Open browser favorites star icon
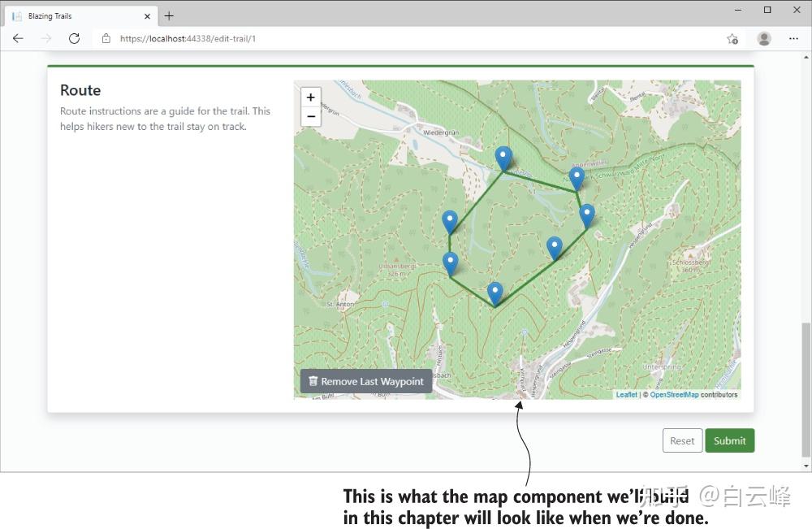Viewport: 812px width, 529px height. tap(732, 38)
